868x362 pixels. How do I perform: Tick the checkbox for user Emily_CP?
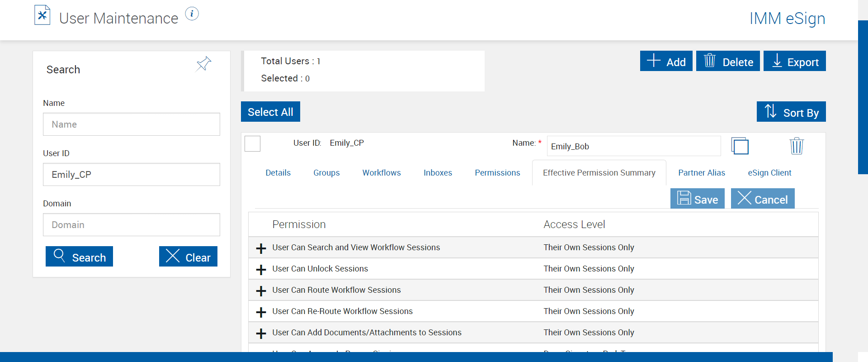(x=252, y=144)
